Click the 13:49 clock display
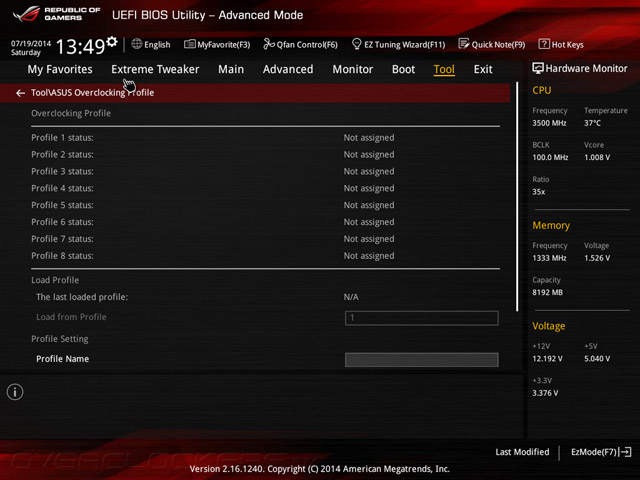Viewport: 640px width, 480px height. pyautogui.click(x=80, y=46)
